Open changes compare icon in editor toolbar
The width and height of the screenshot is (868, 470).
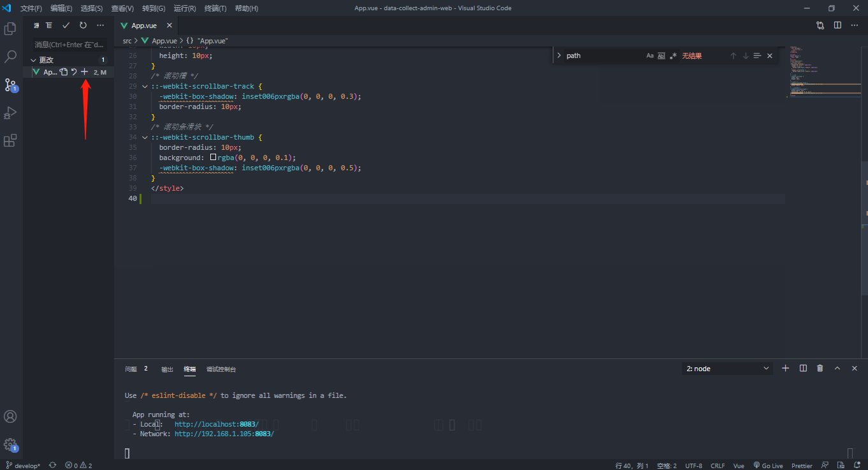click(x=820, y=26)
